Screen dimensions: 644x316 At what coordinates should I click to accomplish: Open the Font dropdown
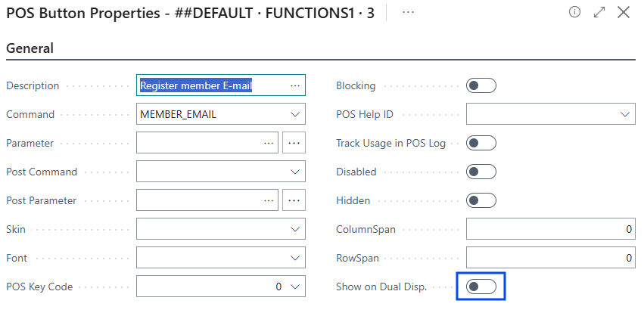pyautogui.click(x=294, y=258)
